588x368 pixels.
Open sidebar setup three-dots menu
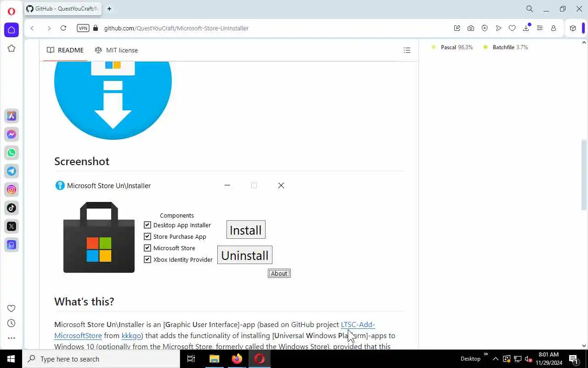tap(11, 338)
